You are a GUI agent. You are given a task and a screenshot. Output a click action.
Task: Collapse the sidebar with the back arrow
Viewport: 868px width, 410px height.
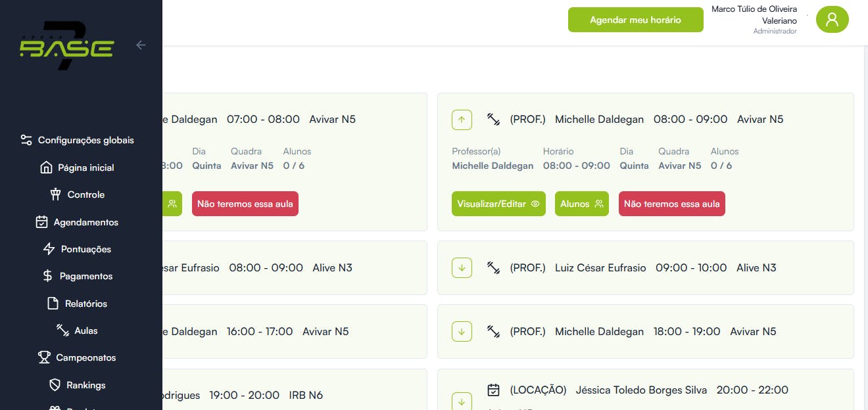[x=141, y=45]
